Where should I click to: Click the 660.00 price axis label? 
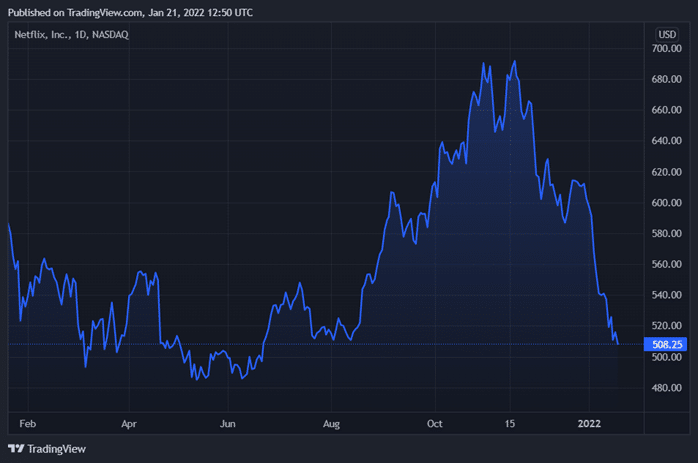point(666,110)
